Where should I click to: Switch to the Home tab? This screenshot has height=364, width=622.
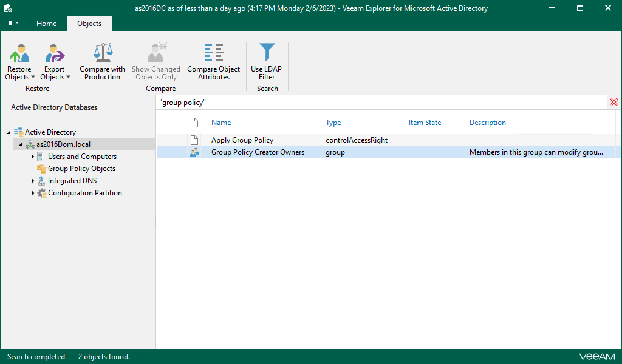(46, 24)
